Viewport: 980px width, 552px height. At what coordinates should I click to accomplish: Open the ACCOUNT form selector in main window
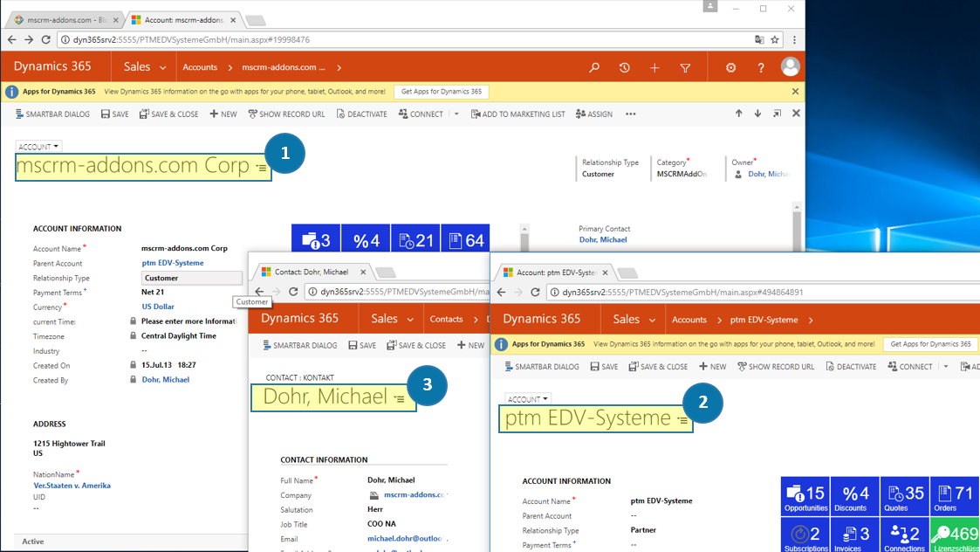(38, 147)
